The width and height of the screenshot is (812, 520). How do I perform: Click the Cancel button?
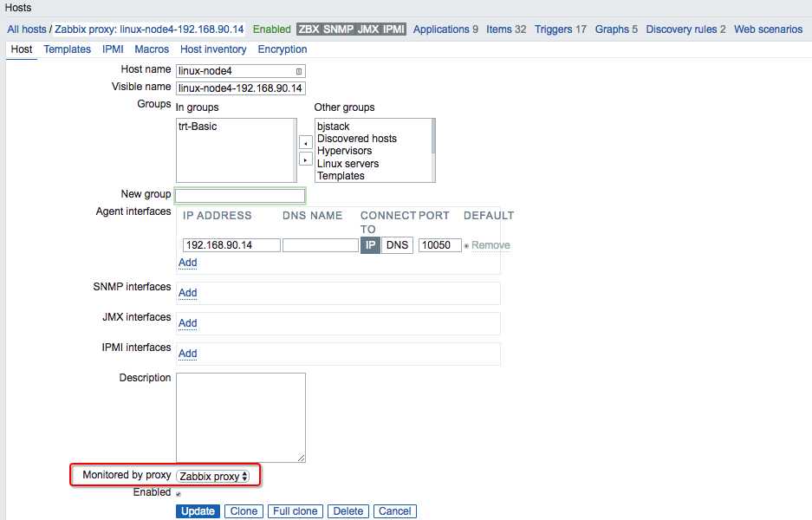394,511
